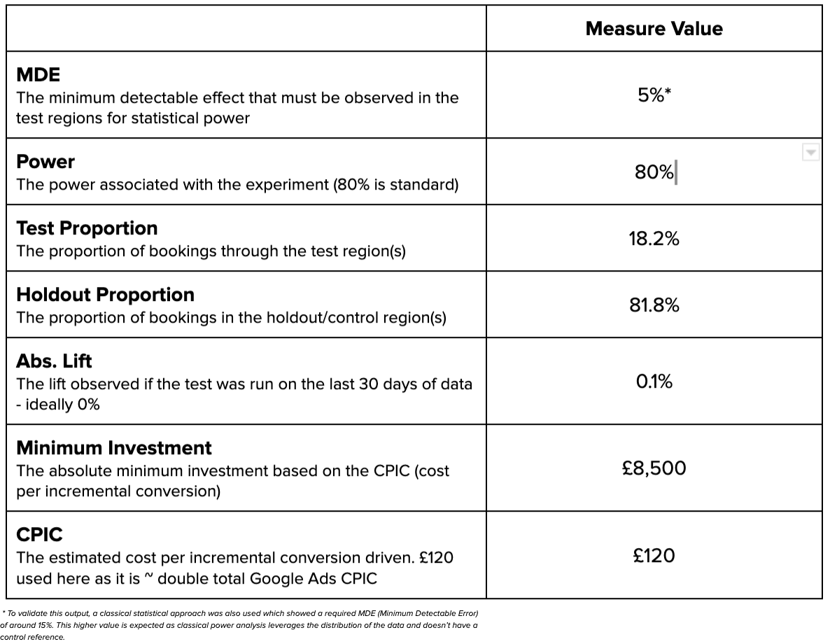Click the empty top-left header cell
The height and width of the screenshot is (644, 830).
tap(246, 29)
